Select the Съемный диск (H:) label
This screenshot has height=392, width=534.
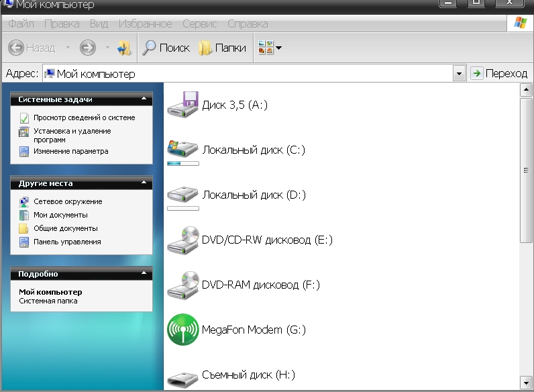tap(248, 375)
